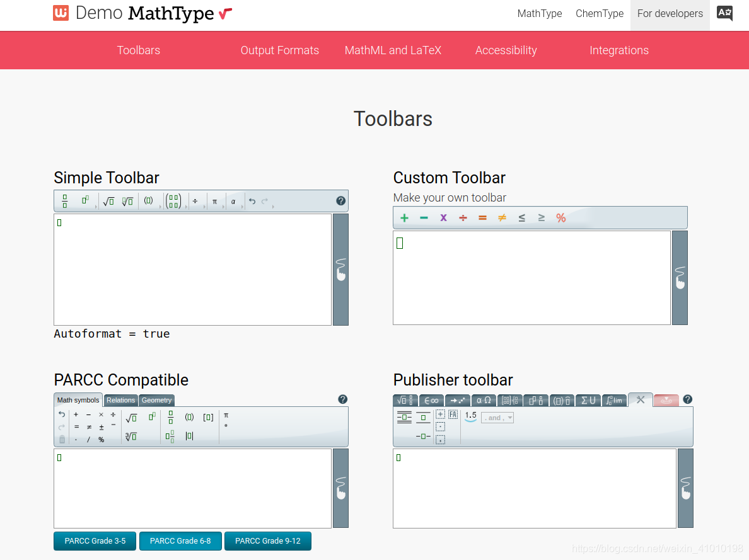Insert teal minus sign in the Custom Toolbar
This screenshot has height=560, width=749.
click(x=424, y=218)
